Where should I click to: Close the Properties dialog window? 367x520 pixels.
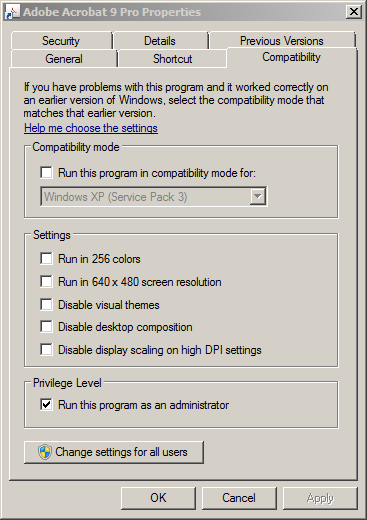(x=354, y=12)
